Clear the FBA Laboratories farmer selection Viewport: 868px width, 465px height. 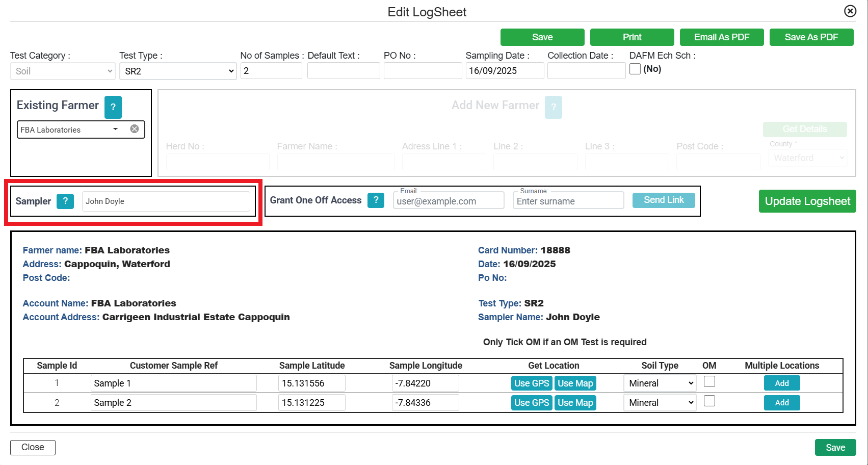tap(135, 129)
